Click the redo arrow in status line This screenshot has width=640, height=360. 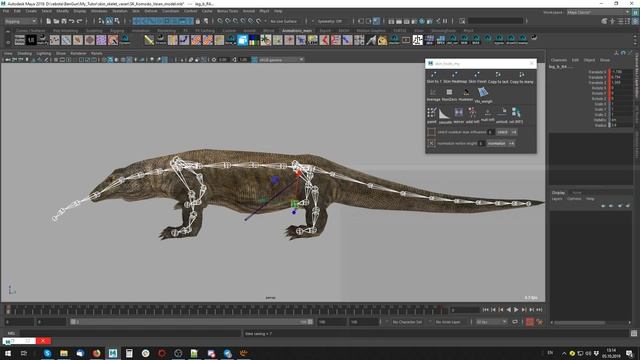click(x=80, y=21)
